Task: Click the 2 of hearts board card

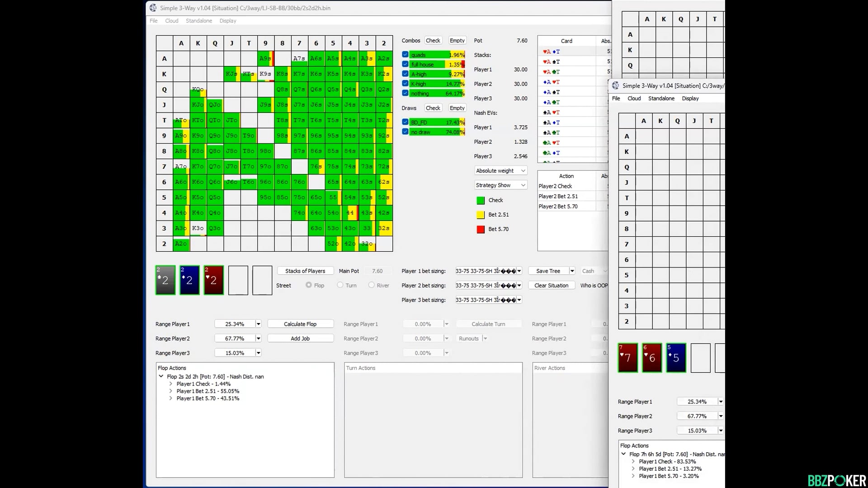Action: pyautogui.click(x=213, y=280)
